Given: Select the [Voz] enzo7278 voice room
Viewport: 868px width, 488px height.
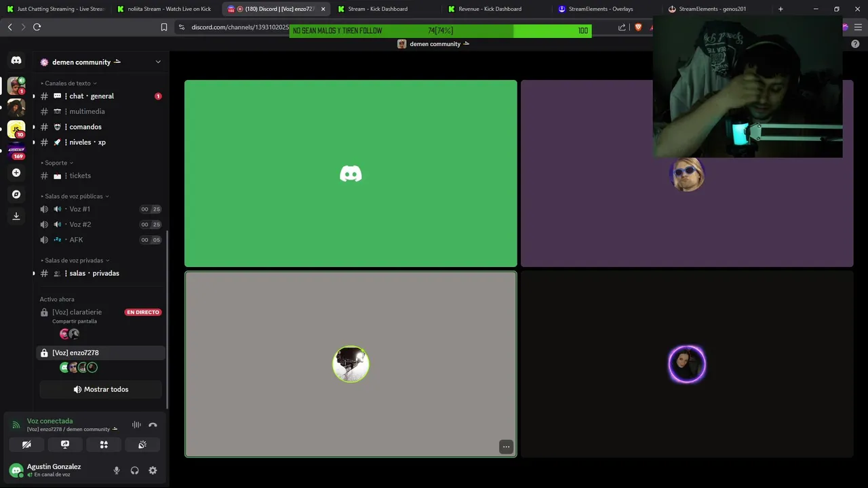Looking at the screenshot, I should (100, 352).
